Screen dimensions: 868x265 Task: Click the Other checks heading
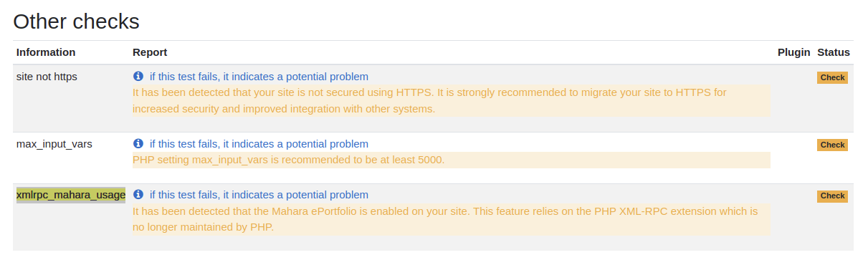76,21
